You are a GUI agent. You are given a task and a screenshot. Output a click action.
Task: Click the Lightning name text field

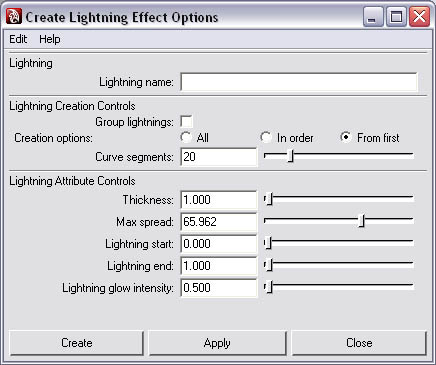(299, 82)
